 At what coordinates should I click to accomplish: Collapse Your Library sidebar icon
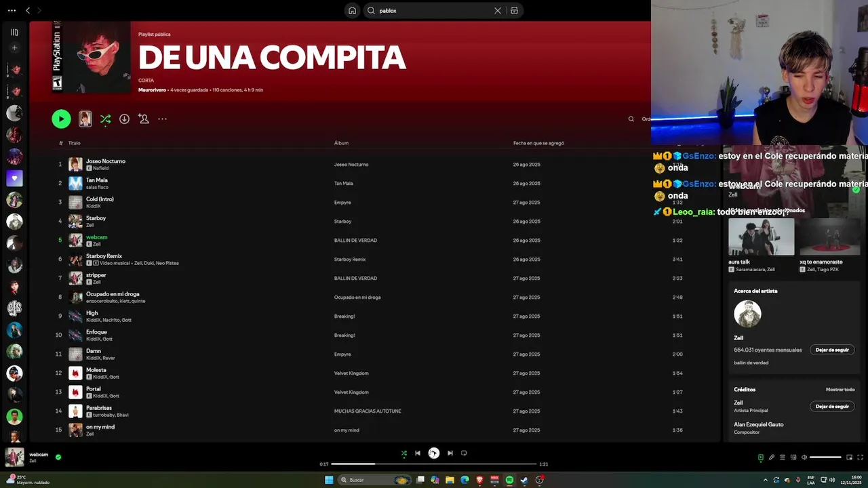(14, 32)
